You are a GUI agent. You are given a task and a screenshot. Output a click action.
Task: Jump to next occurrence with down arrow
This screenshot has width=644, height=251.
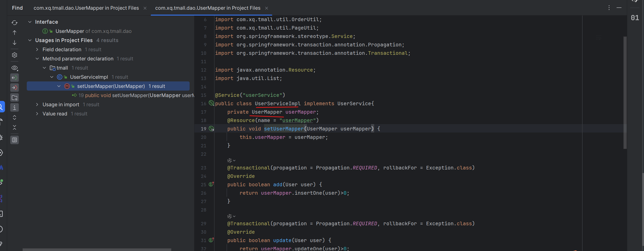tap(15, 43)
